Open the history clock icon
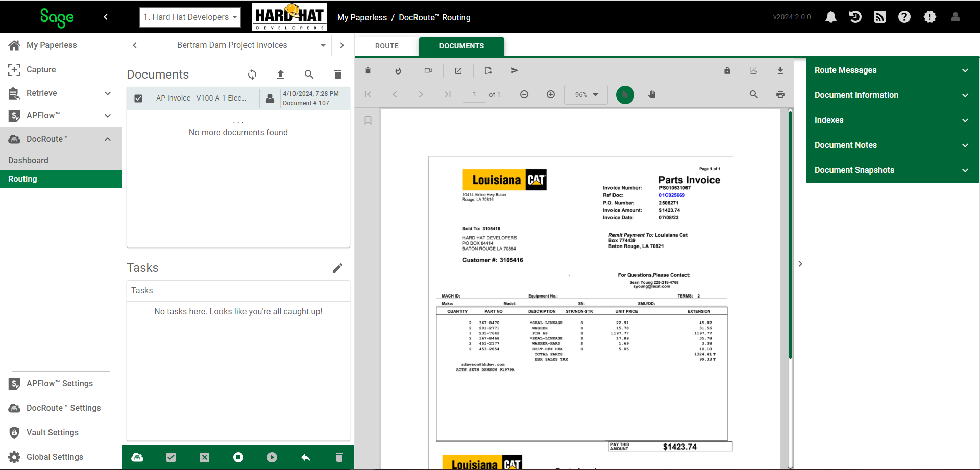 pos(855,17)
